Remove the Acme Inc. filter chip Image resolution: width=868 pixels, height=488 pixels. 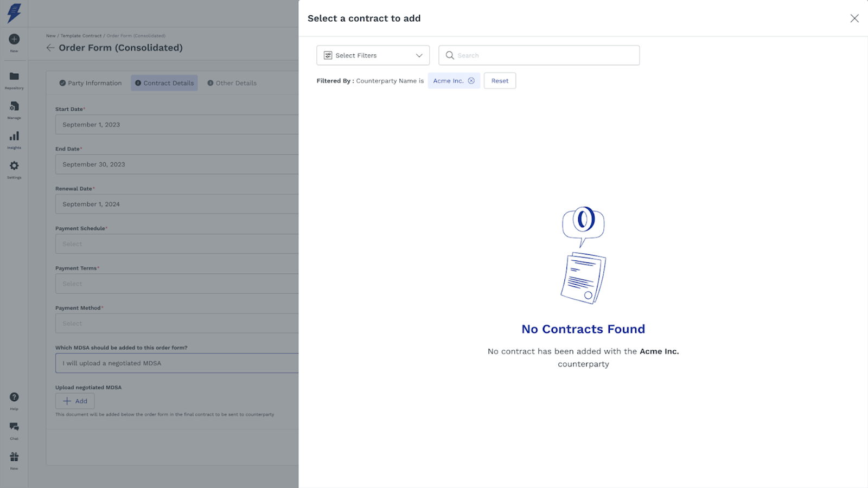[471, 81]
